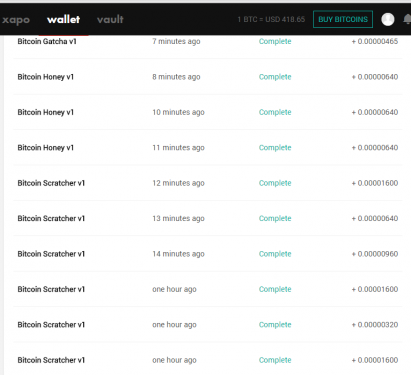Click the BUY BITCOINS button
Image resolution: width=411 pixels, height=375 pixels.
pos(343,19)
